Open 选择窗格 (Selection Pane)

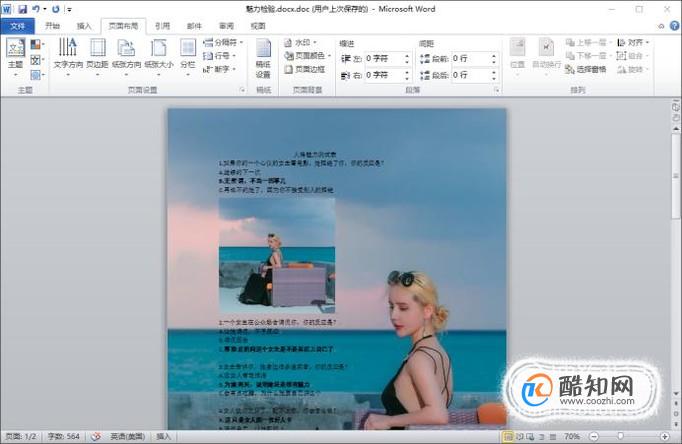[x=585, y=69]
